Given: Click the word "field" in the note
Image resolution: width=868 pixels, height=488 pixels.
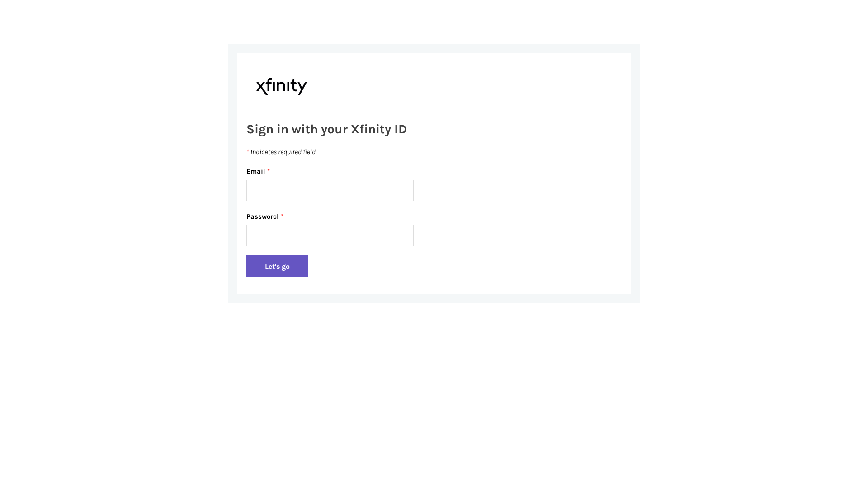Looking at the screenshot, I should [309, 152].
